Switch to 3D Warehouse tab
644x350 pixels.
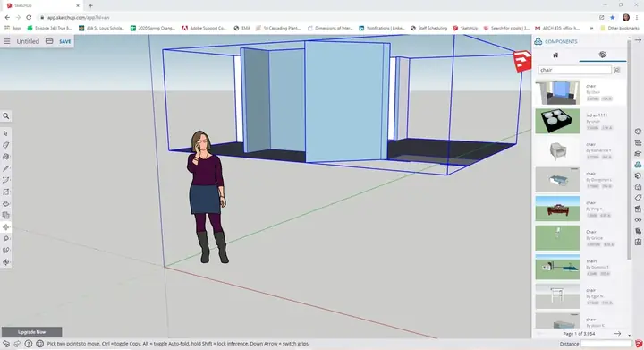pos(603,55)
